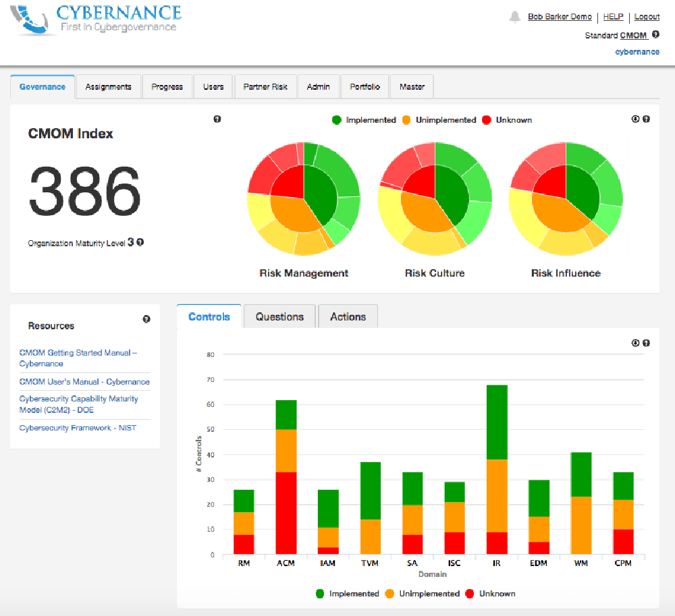Click orange segment of SA bar

[x=412, y=520]
